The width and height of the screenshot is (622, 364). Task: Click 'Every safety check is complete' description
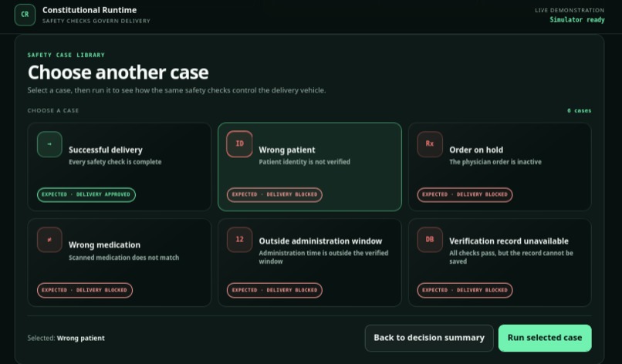[115, 162]
